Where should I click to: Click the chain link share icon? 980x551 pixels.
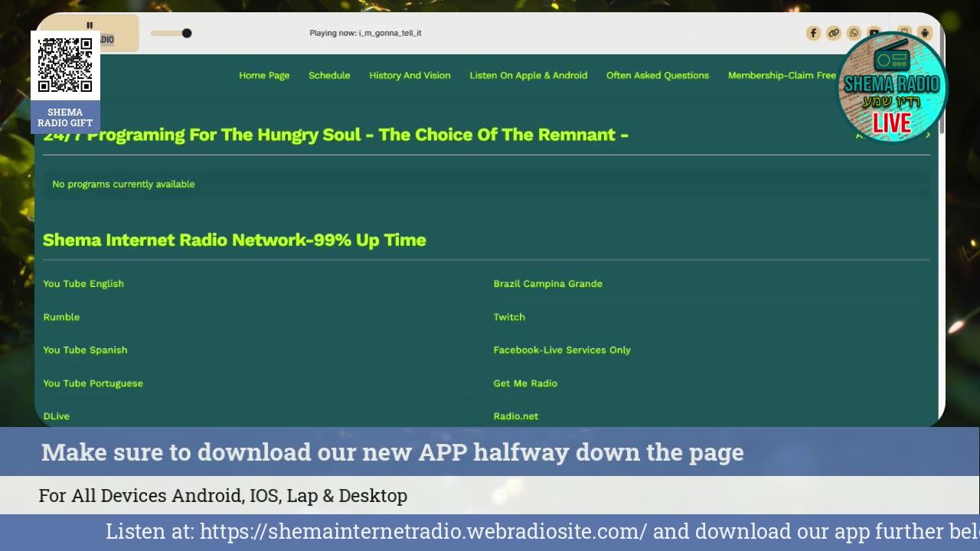tap(834, 33)
